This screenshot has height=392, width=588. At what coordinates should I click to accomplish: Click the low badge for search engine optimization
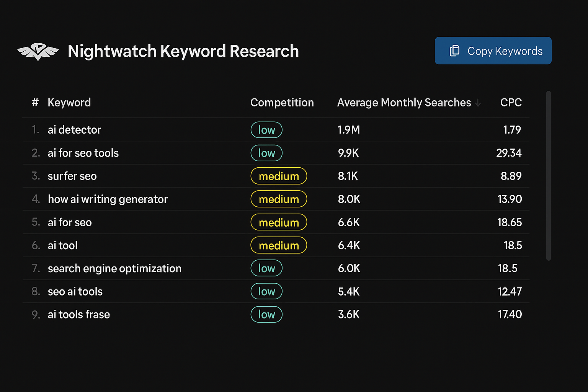tap(266, 268)
